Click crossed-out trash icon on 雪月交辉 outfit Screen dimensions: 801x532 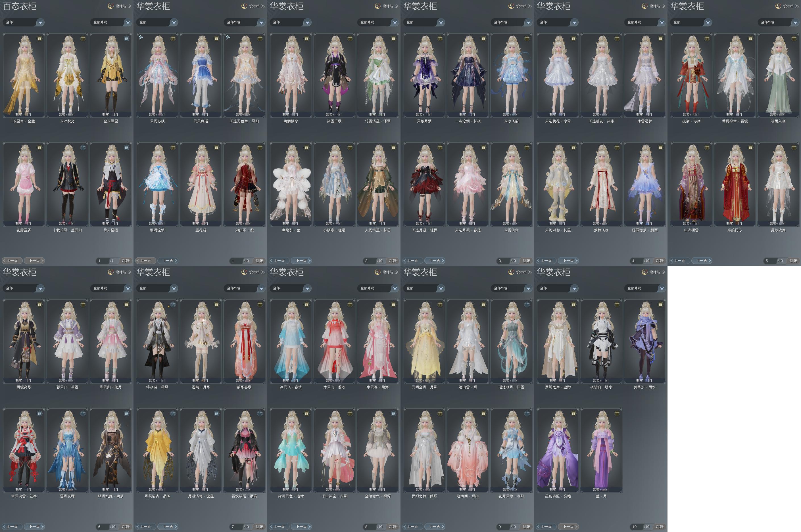click(83, 414)
